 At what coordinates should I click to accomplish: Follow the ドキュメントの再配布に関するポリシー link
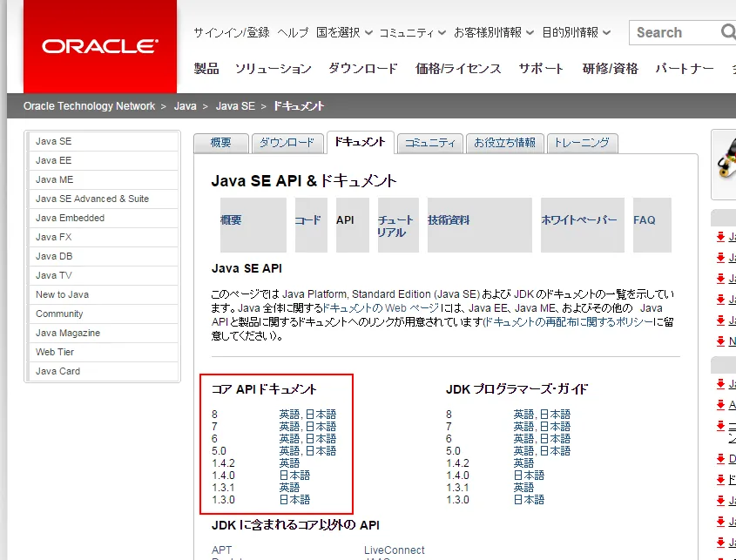[x=569, y=322]
